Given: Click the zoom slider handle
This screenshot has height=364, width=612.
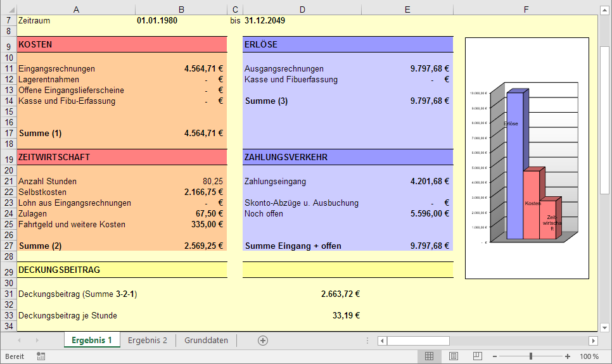Looking at the screenshot, I should (531, 356).
